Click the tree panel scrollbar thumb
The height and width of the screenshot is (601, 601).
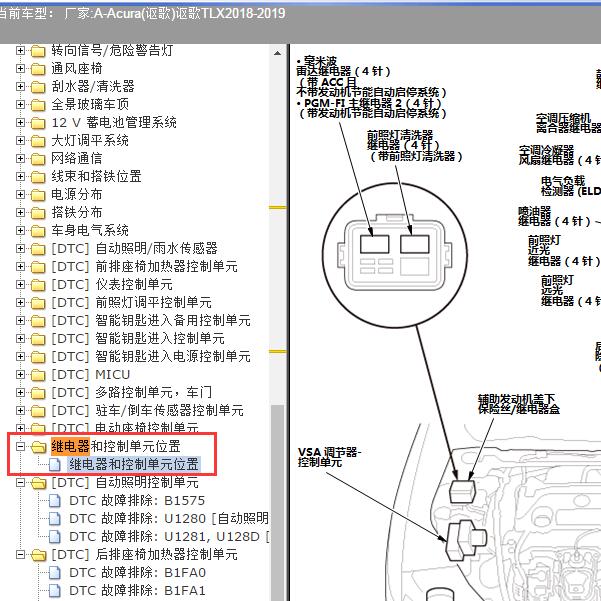tap(278, 502)
